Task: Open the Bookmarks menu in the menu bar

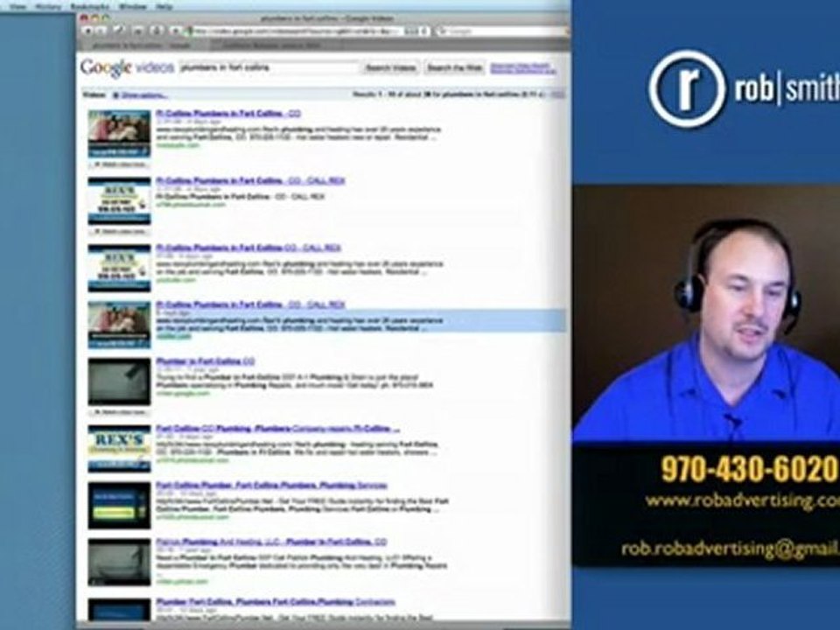Action: pos(89,6)
